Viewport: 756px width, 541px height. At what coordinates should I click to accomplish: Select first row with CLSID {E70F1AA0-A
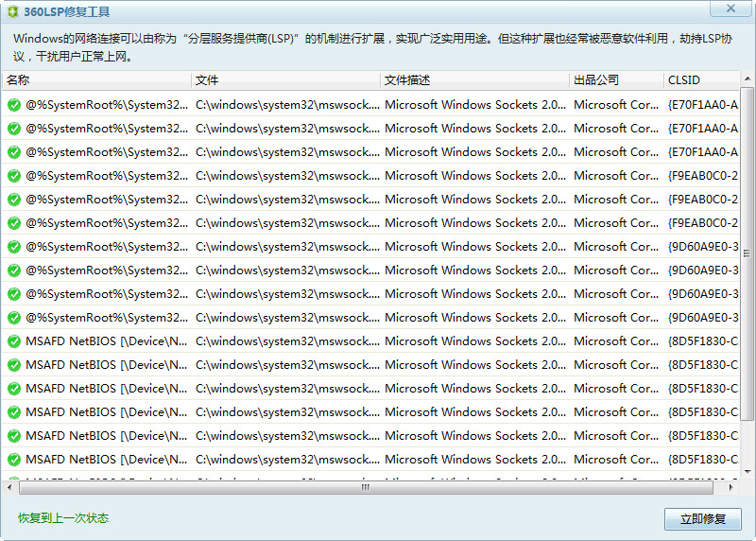click(370, 105)
